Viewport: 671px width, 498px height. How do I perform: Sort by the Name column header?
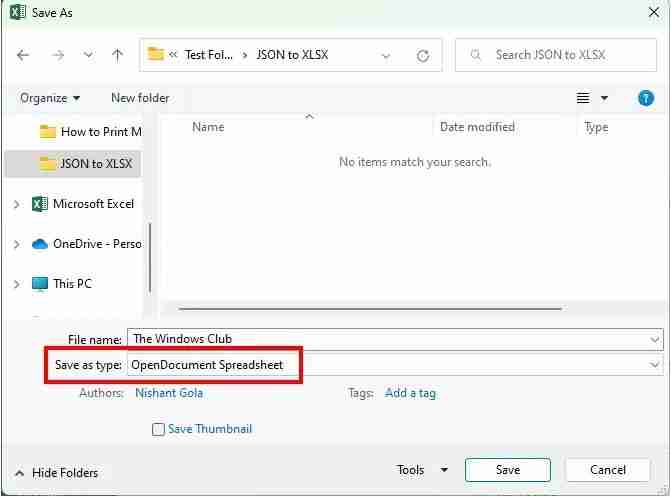208,127
